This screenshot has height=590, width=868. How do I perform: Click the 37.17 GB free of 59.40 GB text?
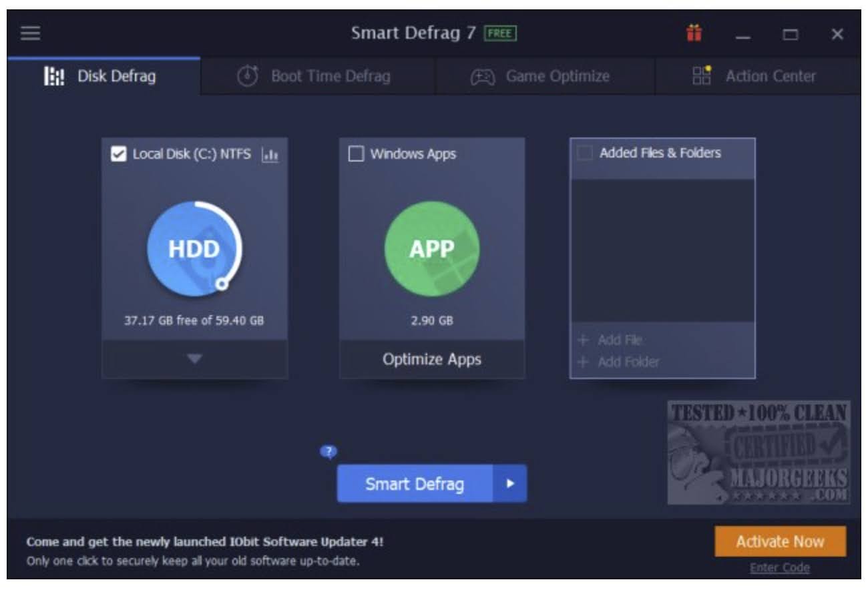tap(194, 320)
